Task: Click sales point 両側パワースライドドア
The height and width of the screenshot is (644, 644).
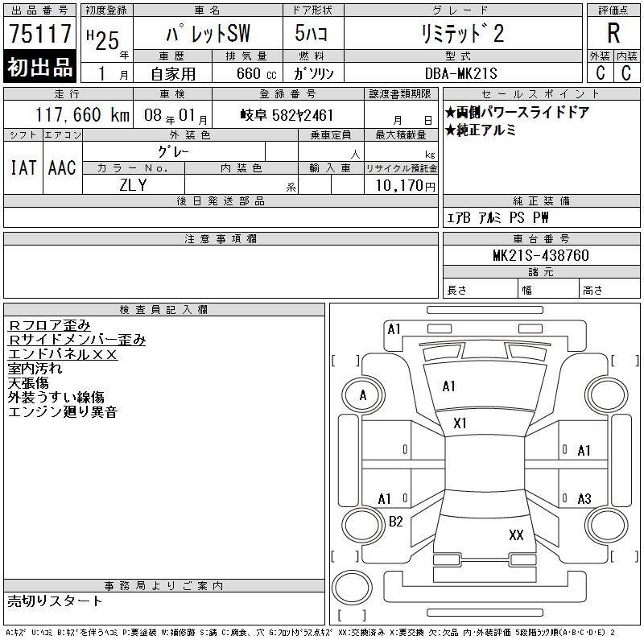Action: click(x=517, y=112)
